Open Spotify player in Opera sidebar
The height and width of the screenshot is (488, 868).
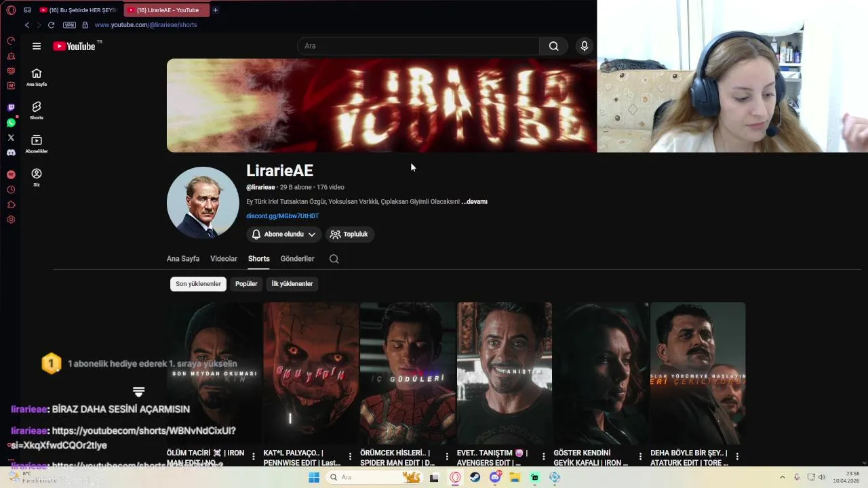pos(11,175)
